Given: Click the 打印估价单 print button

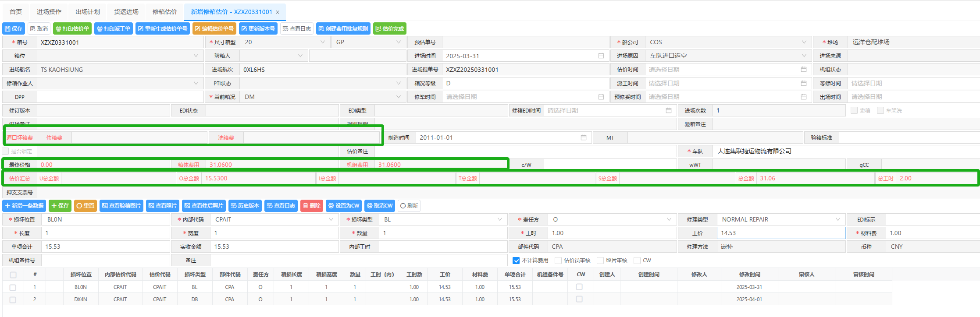Looking at the screenshot, I should tap(72, 28).
